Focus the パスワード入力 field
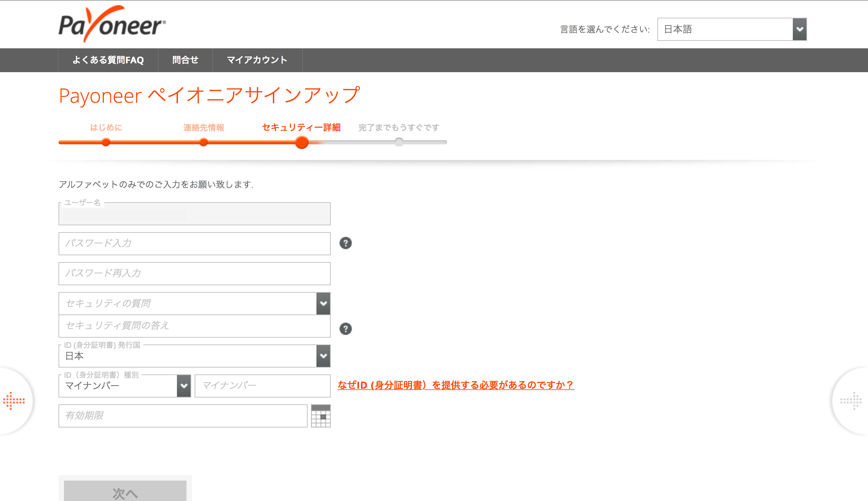 point(194,244)
